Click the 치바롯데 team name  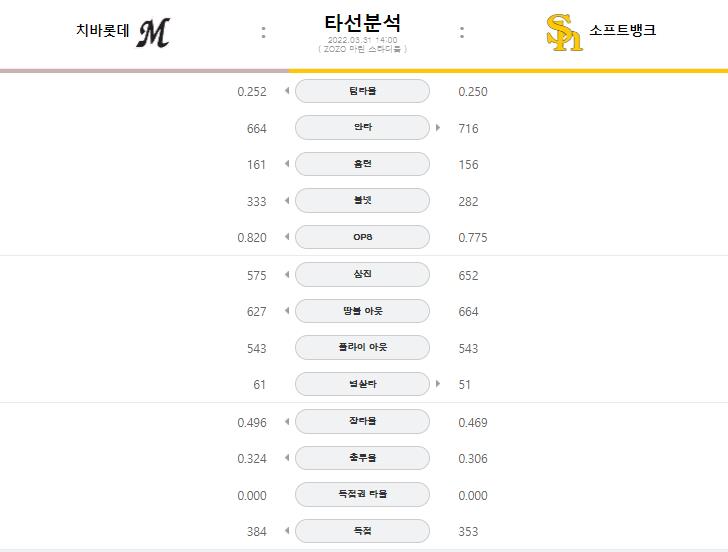103,30
